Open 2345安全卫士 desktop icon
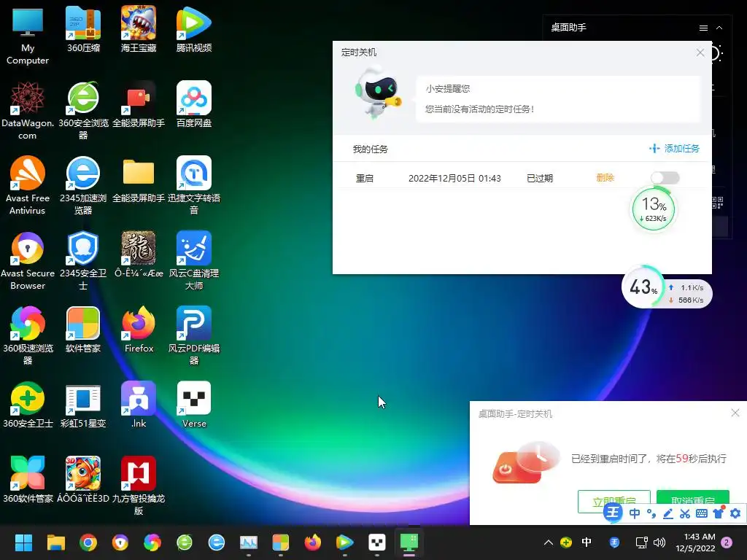747x560 pixels. point(83,261)
